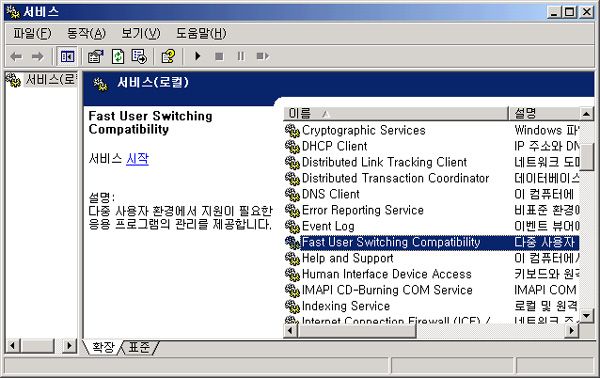Click gear icon beside Event Log
Image resolution: width=600 pixels, height=378 pixels.
[x=292, y=227]
